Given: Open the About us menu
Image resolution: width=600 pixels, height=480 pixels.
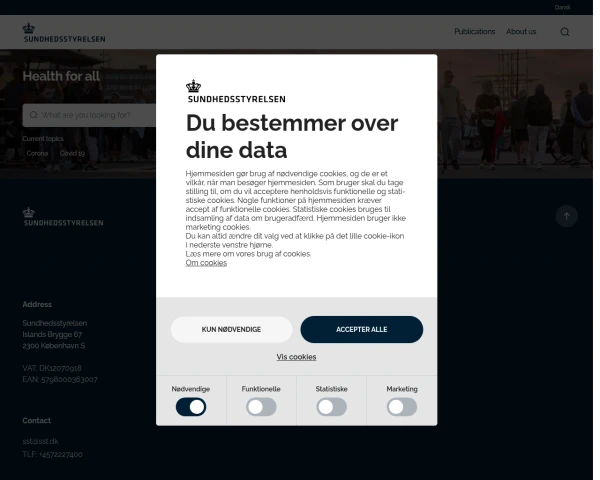Looking at the screenshot, I should click(521, 32).
